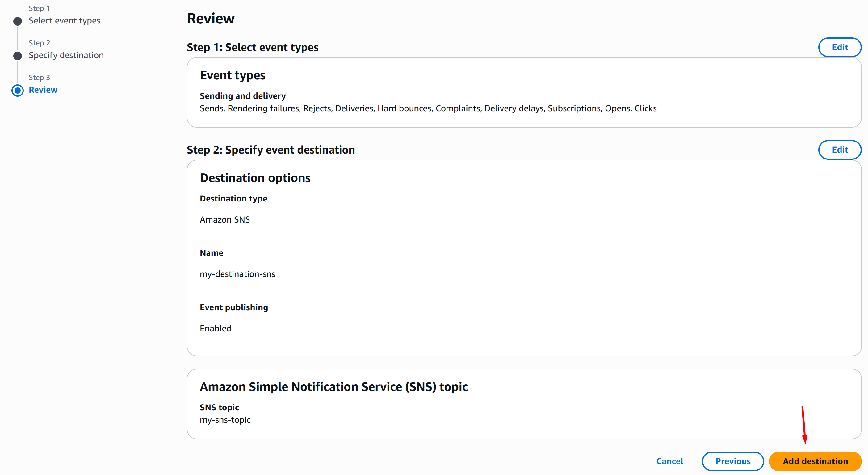Viewport: 868px width, 475px height.
Task: Edit Step 1 event types
Action: point(839,47)
